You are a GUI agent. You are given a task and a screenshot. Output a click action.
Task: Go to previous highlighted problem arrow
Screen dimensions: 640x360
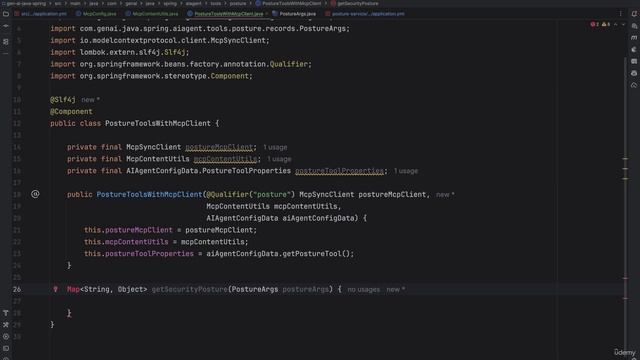pyautogui.click(x=616, y=24)
